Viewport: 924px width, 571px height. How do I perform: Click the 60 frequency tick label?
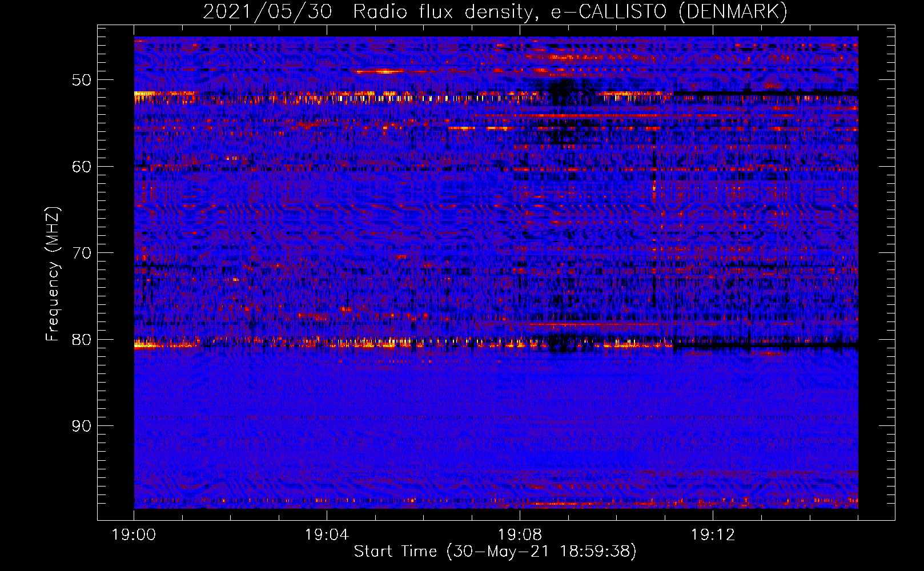[x=82, y=167]
